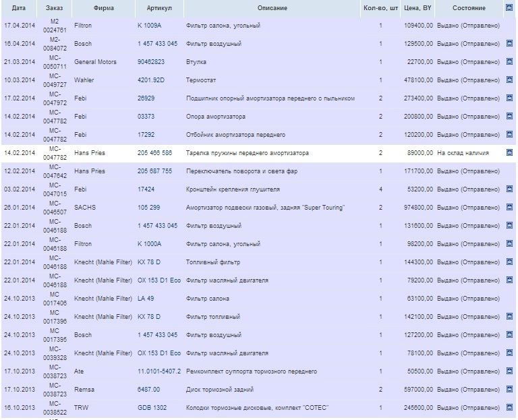The image size is (518, 420).
Task: Open the picture icon for the Диск тормозной задний row
Action: [509, 389]
